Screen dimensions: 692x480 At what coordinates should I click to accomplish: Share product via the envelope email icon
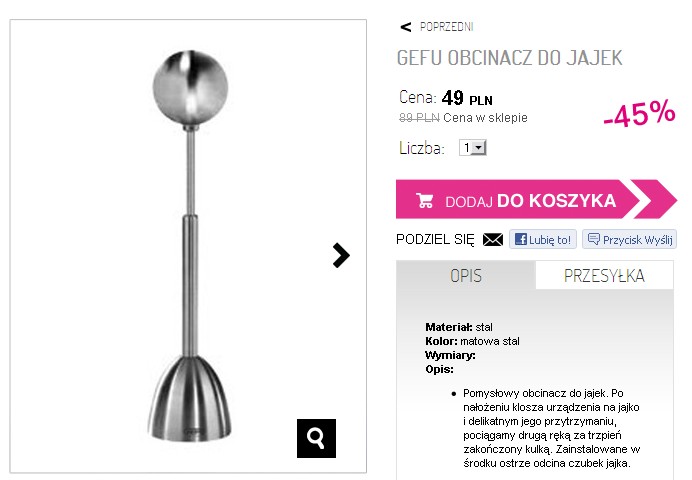click(x=493, y=240)
